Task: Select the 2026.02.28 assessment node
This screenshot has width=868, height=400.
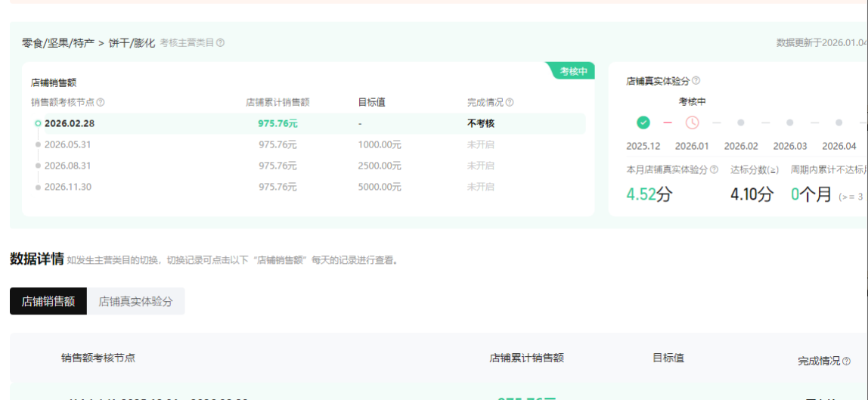Action: (70, 123)
